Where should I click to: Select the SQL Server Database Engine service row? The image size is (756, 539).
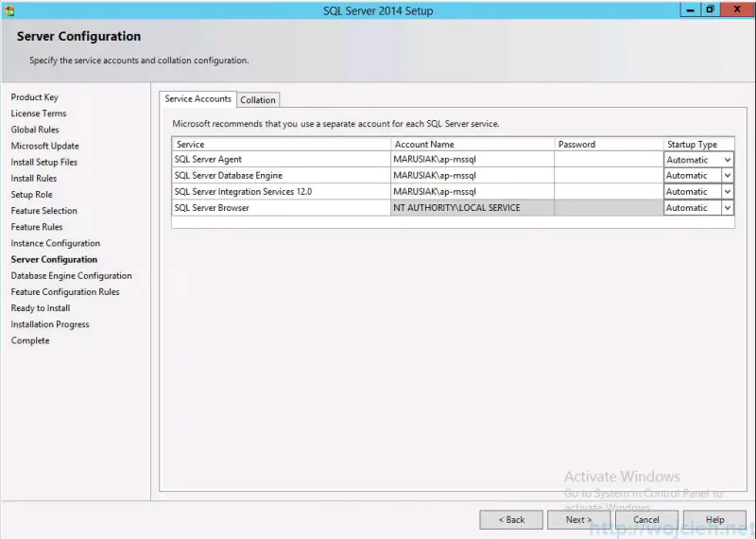(x=281, y=175)
